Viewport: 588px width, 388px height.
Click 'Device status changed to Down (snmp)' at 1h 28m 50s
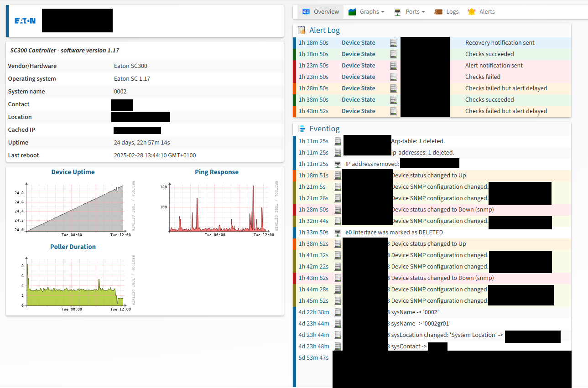[442, 210]
